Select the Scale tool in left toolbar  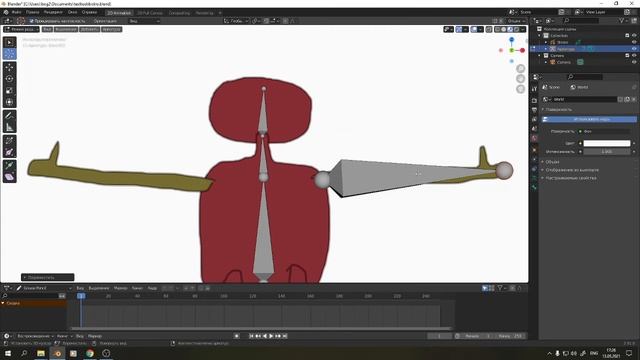(x=9, y=91)
